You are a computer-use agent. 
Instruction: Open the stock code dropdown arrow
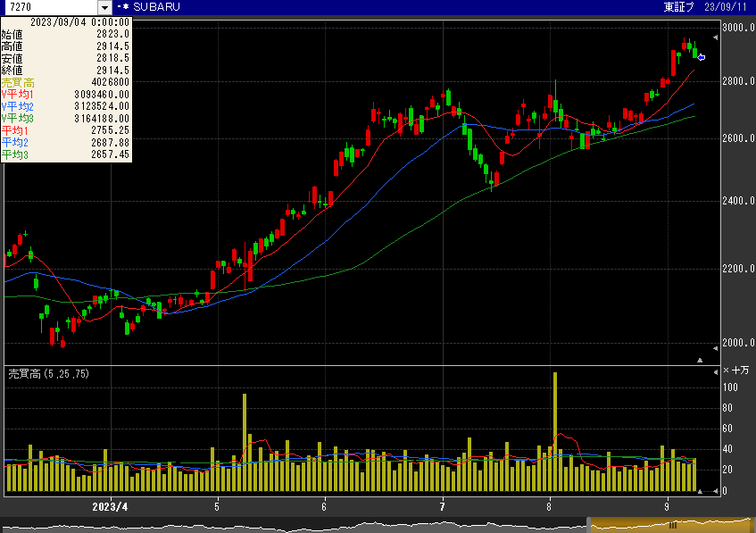[x=104, y=7]
